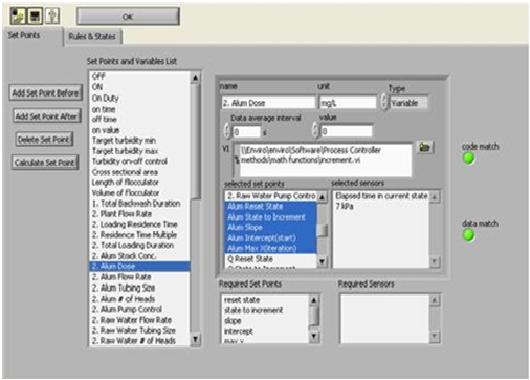
Task: Select Alum State to Increment
Action: point(270,217)
